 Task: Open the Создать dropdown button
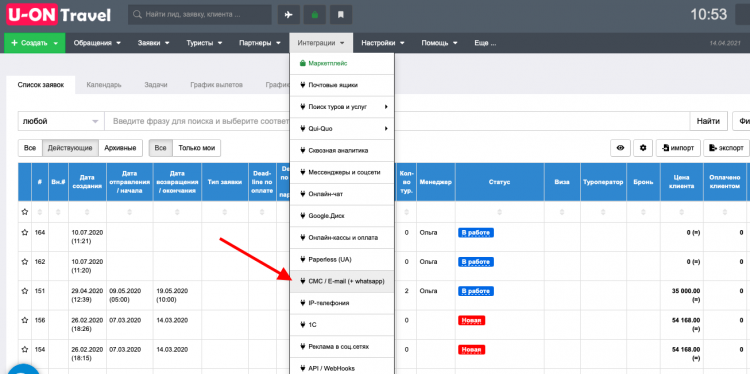click(x=34, y=43)
